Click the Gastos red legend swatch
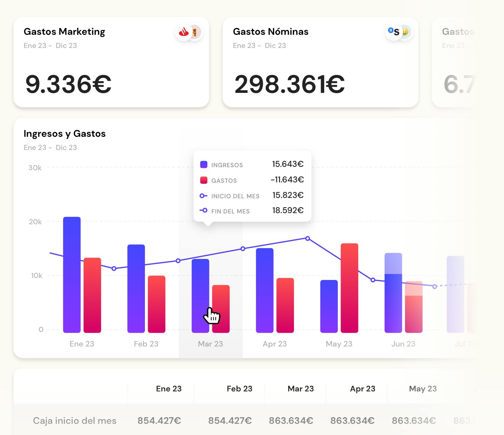This screenshot has width=504, height=435. (204, 180)
